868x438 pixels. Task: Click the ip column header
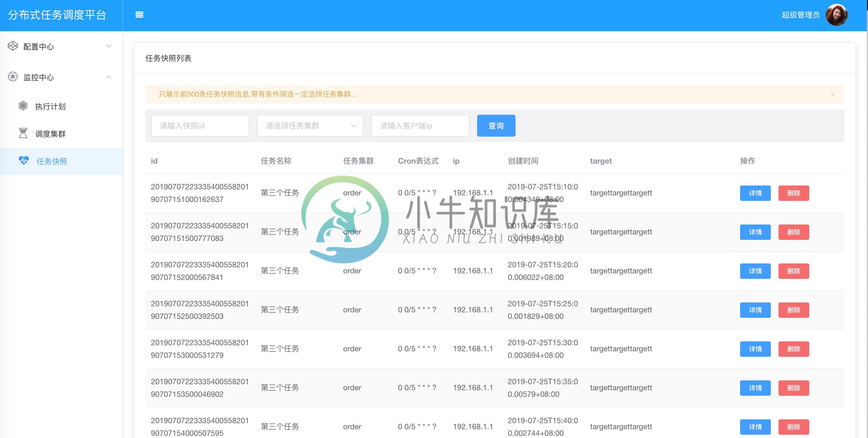coord(456,161)
